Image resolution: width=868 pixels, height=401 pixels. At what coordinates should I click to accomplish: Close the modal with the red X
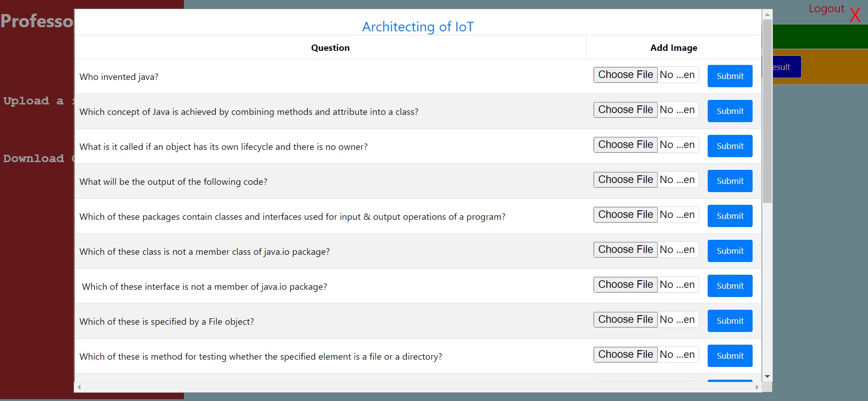tap(855, 15)
